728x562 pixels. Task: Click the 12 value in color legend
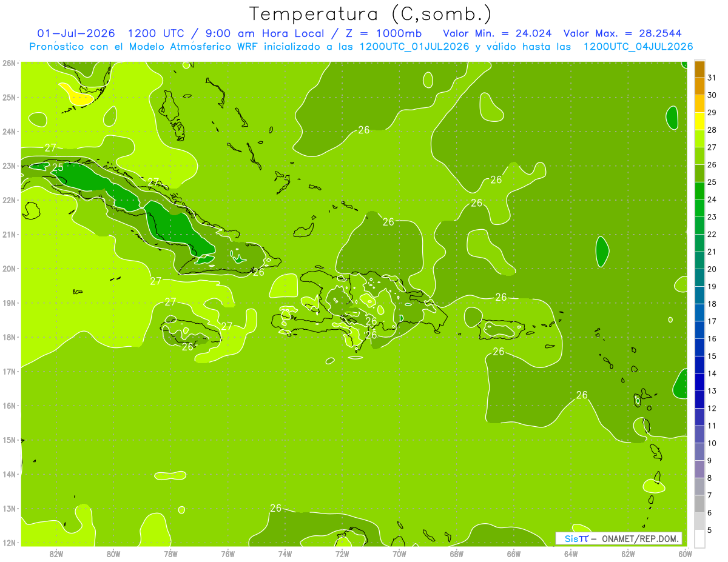point(712,408)
